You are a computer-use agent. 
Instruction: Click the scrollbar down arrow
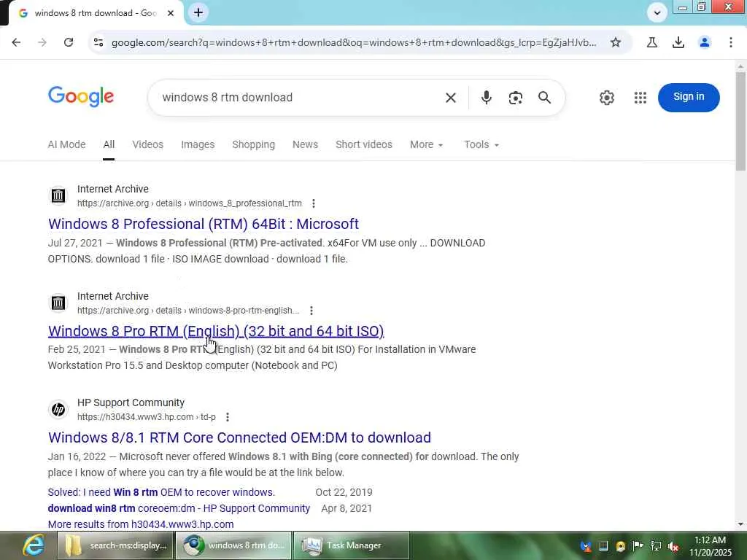(740, 524)
